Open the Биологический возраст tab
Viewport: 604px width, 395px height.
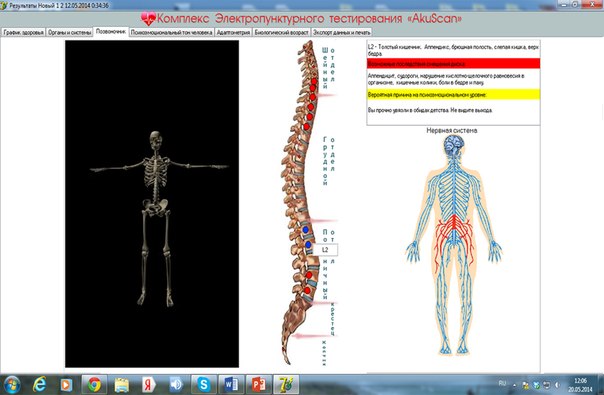(281, 32)
